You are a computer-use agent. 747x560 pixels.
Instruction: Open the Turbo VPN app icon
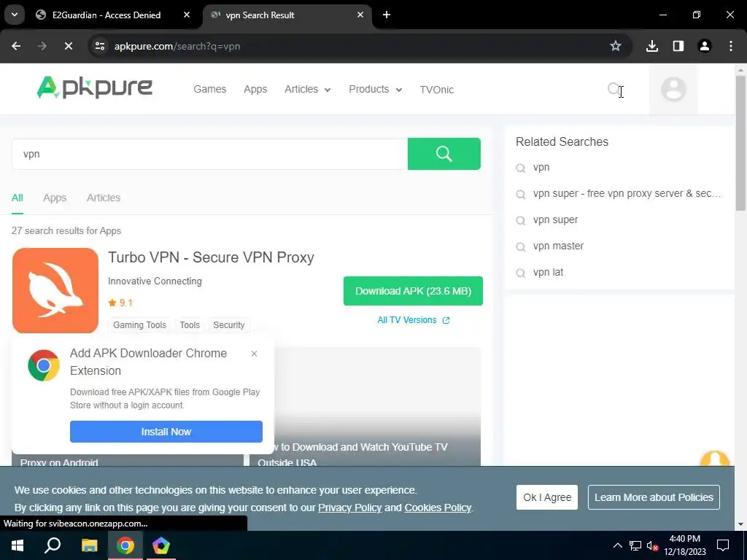(x=55, y=290)
